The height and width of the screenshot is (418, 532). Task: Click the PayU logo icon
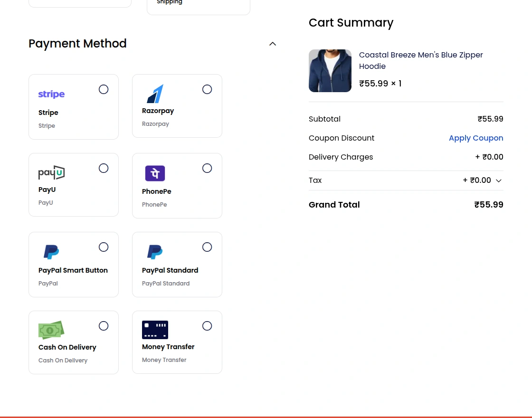[51, 173]
